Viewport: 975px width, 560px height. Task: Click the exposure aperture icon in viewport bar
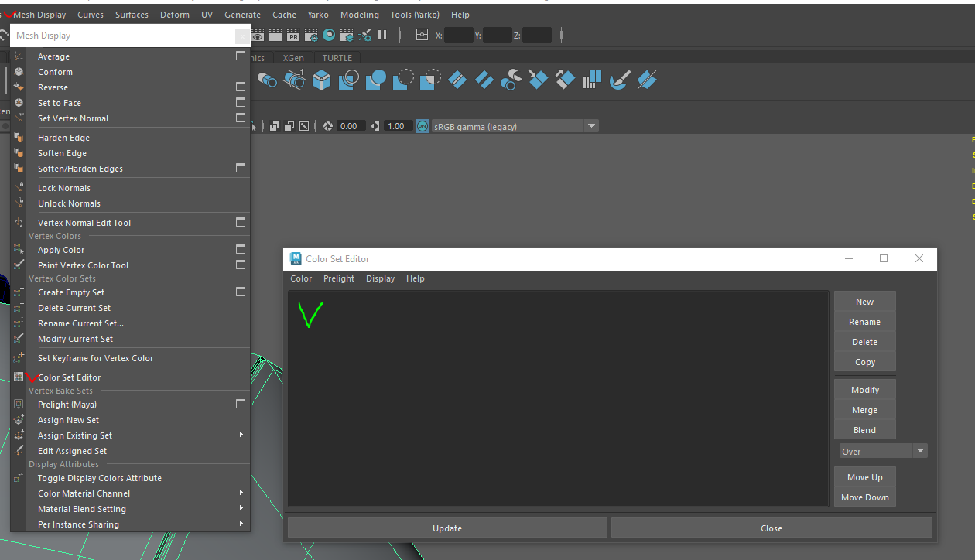[x=328, y=126]
